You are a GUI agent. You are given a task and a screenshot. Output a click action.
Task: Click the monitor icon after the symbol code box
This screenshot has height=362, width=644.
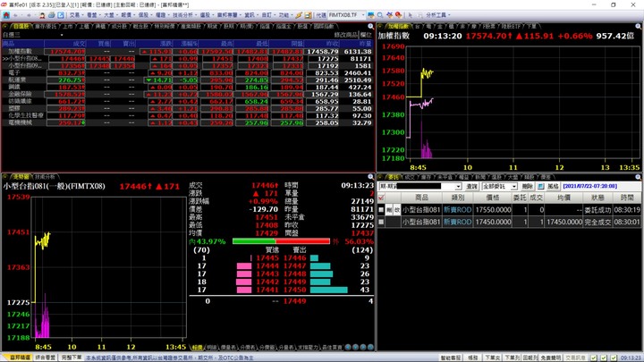tap(371, 15)
